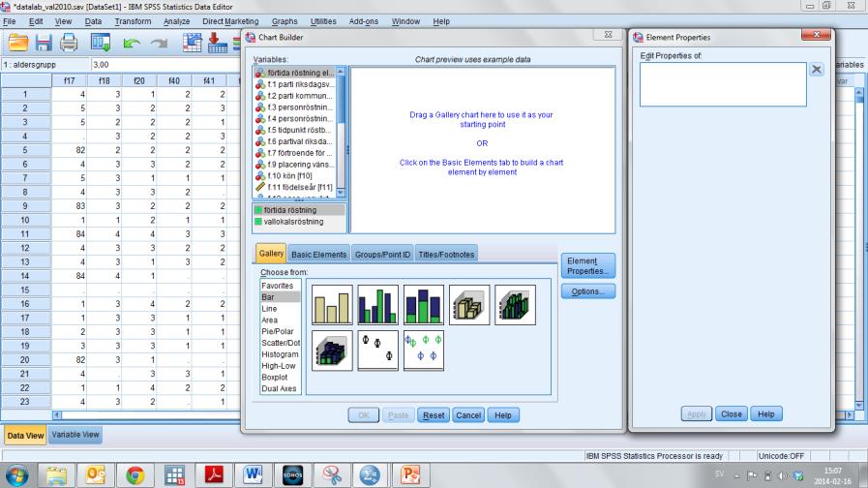Open the Direct Marketing menu
This screenshot has width=868, height=488.
coord(230,21)
